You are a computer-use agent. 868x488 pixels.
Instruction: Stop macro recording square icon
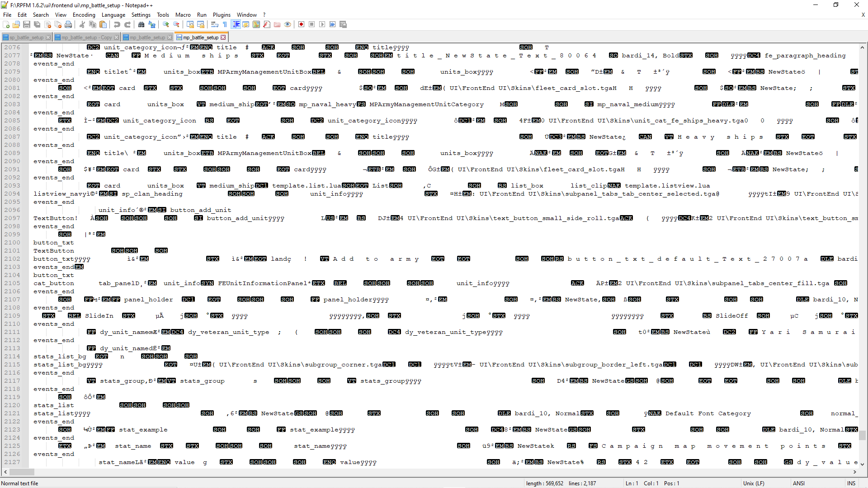coord(312,24)
